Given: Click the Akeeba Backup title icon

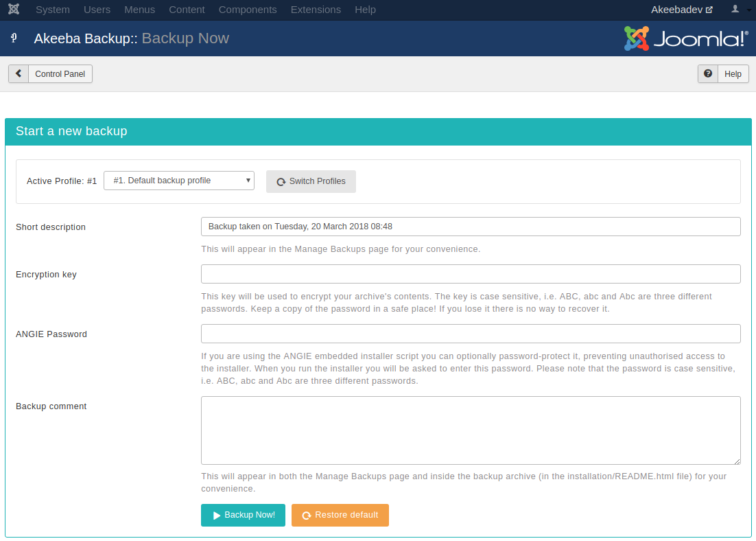Looking at the screenshot, I should pyautogui.click(x=14, y=38).
